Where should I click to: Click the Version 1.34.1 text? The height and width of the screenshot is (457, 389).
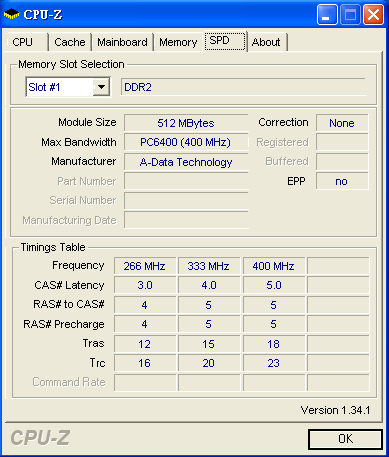tap(335, 410)
